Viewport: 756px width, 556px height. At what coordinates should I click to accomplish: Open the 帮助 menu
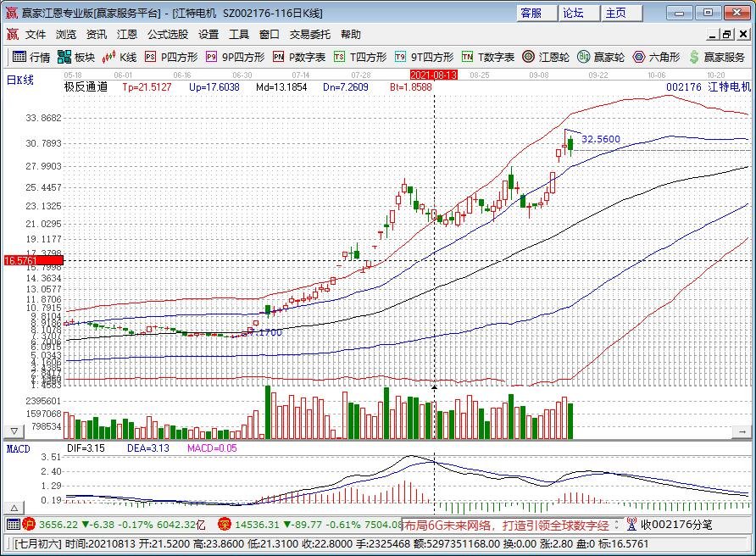[x=351, y=34]
